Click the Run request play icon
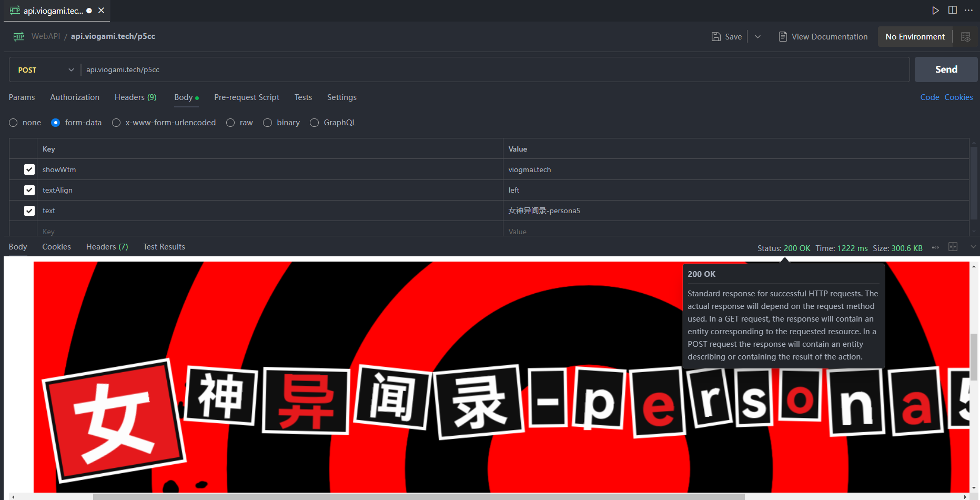 click(x=935, y=11)
